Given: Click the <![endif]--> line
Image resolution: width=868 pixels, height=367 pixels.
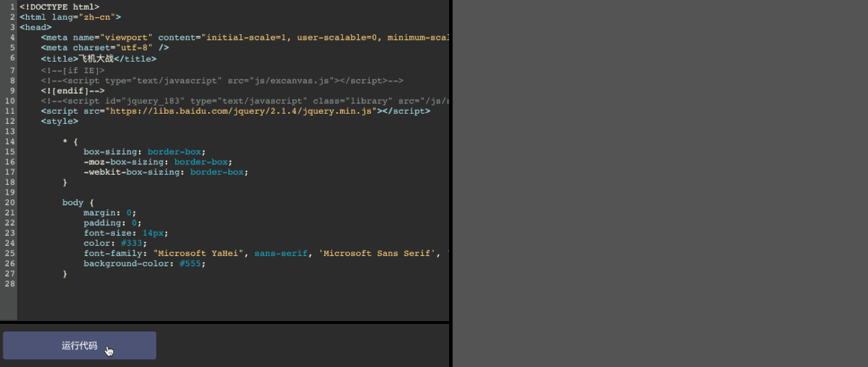Looking at the screenshot, I should point(73,90).
